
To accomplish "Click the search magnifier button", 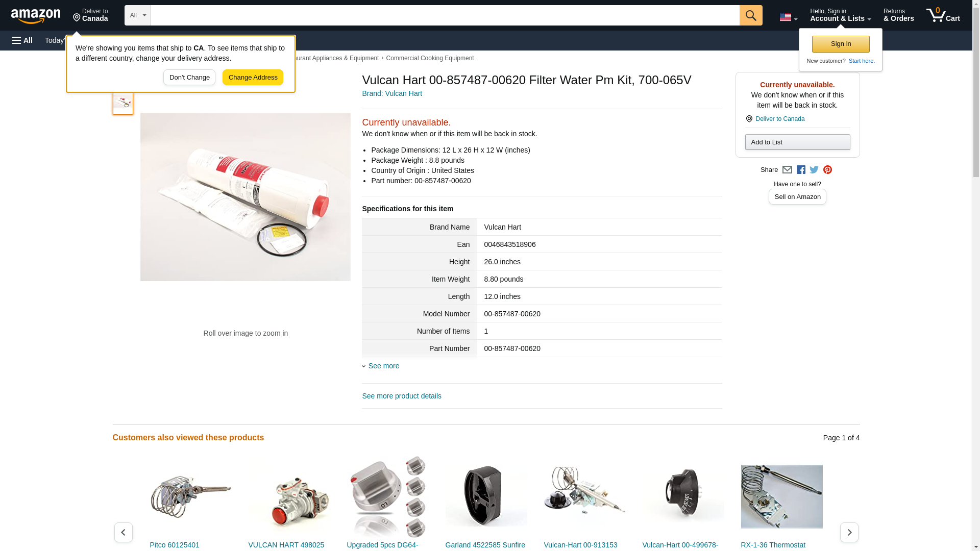I will tap(751, 15).
